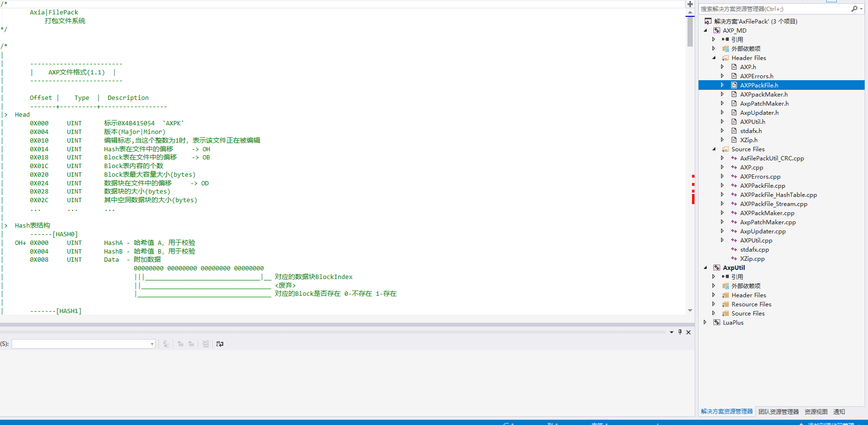The height and width of the screenshot is (425, 868).
Task: Click the search magnifier in Solution Explorer
Action: tap(854, 9)
